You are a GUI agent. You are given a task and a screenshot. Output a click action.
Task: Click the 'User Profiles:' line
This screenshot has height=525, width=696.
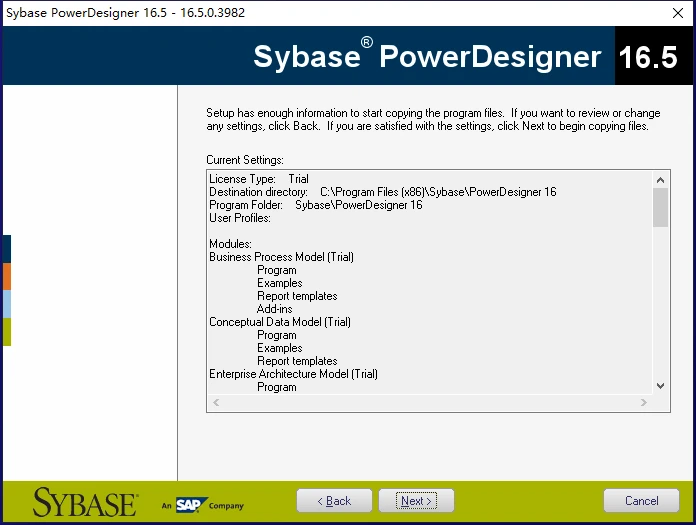pyautogui.click(x=240, y=218)
